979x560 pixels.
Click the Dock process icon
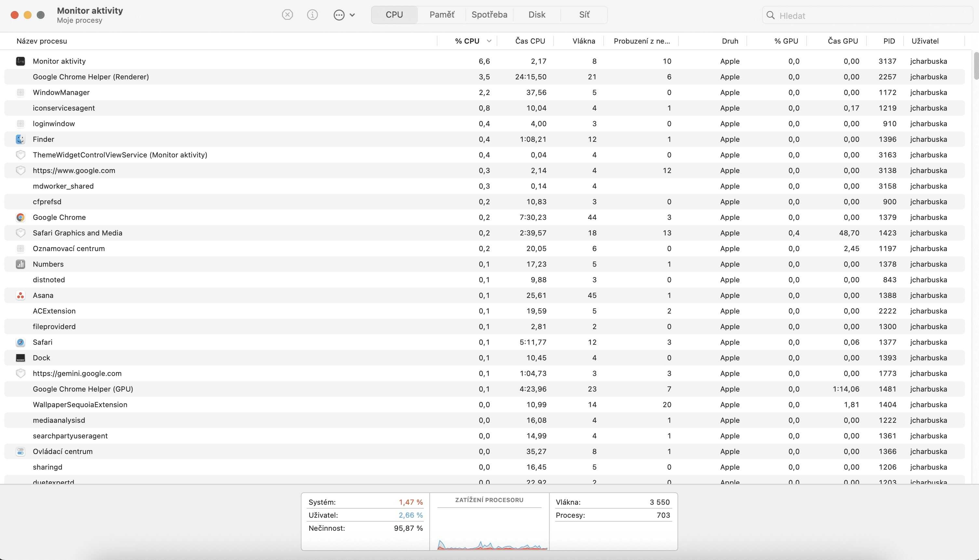pyautogui.click(x=20, y=358)
